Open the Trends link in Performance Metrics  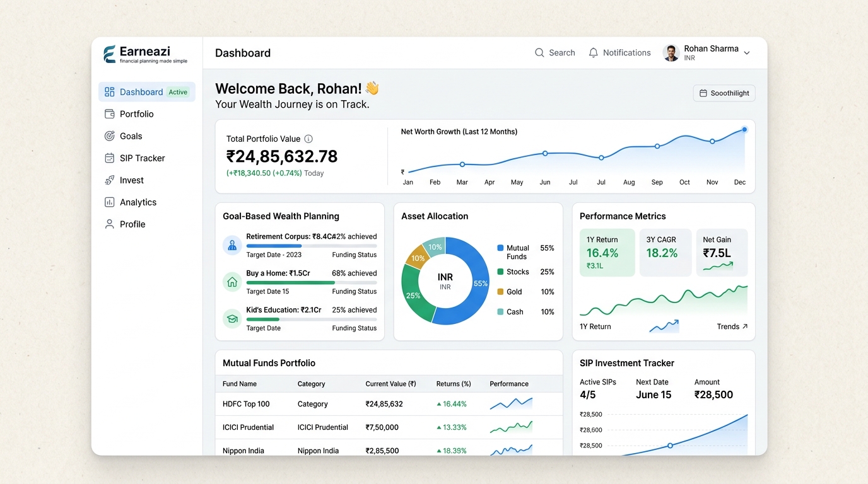[732, 326]
